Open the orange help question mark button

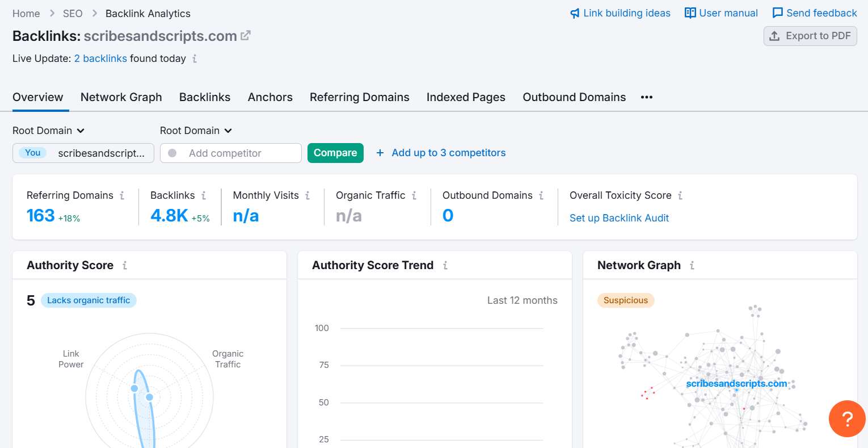coord(847,419)
